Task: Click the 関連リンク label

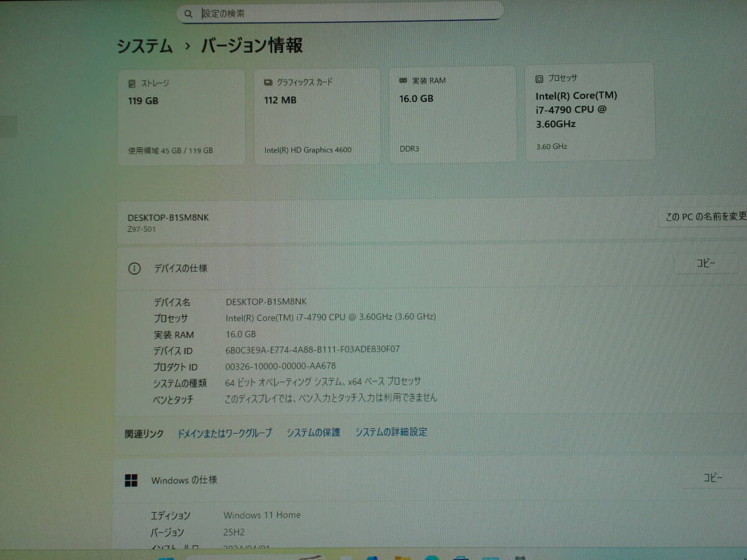Action: pyautogui.click(x=144, y=434)
